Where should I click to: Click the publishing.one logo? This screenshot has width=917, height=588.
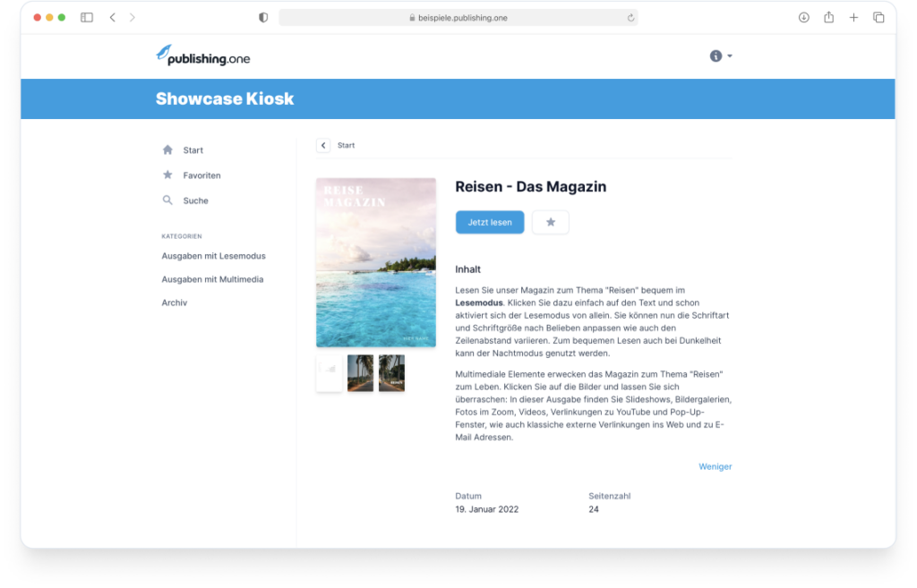[x=202, y=55]
